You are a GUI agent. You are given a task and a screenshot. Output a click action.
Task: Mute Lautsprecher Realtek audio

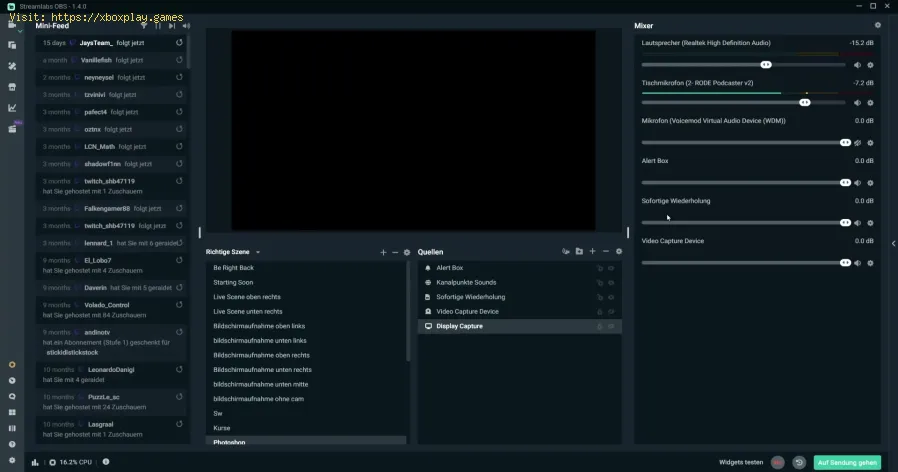[x=857, y=65]
